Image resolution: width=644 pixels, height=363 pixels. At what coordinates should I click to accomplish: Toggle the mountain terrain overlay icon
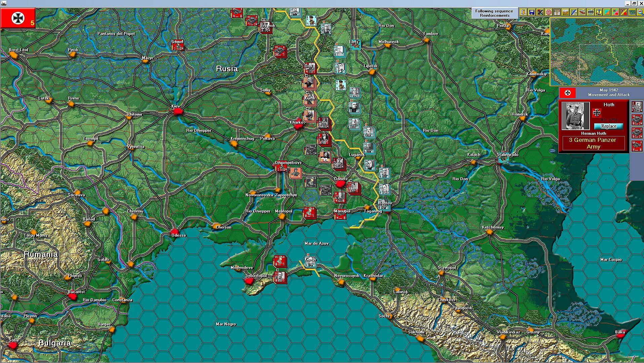(x=565, y=12)
